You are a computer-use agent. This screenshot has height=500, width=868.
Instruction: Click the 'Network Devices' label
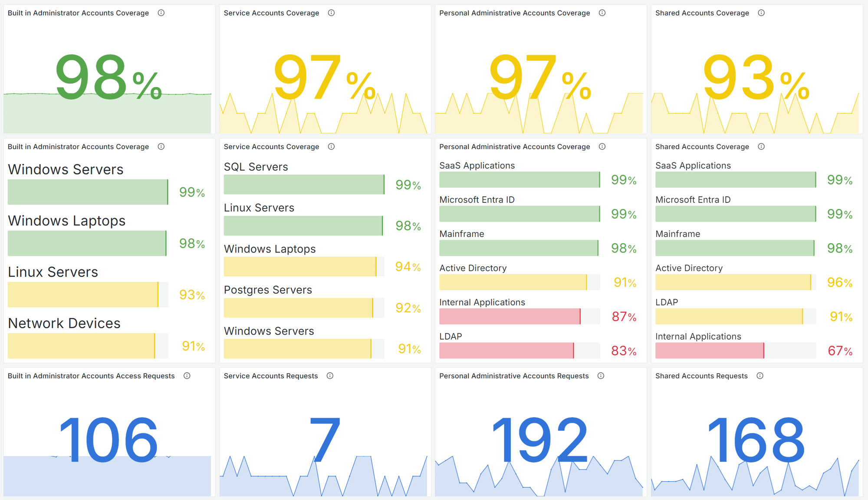pyautogui.click(x=64, y=323)
